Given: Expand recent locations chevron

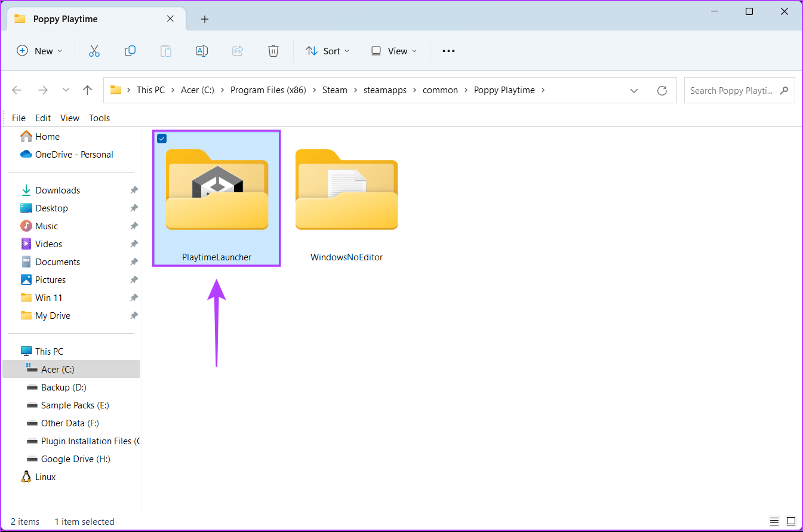Looking at the screenshot, I should [x=66, y=90].
